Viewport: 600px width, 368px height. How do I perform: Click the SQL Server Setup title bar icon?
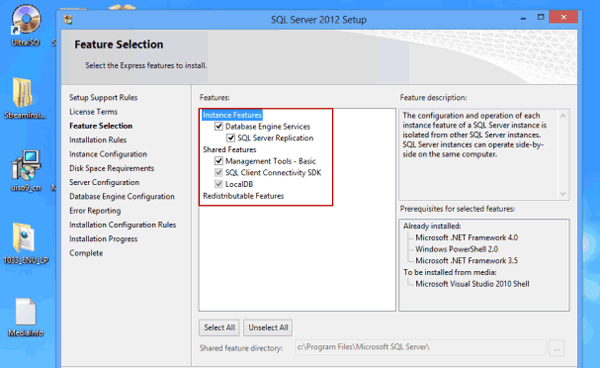[x=68, y=20]
